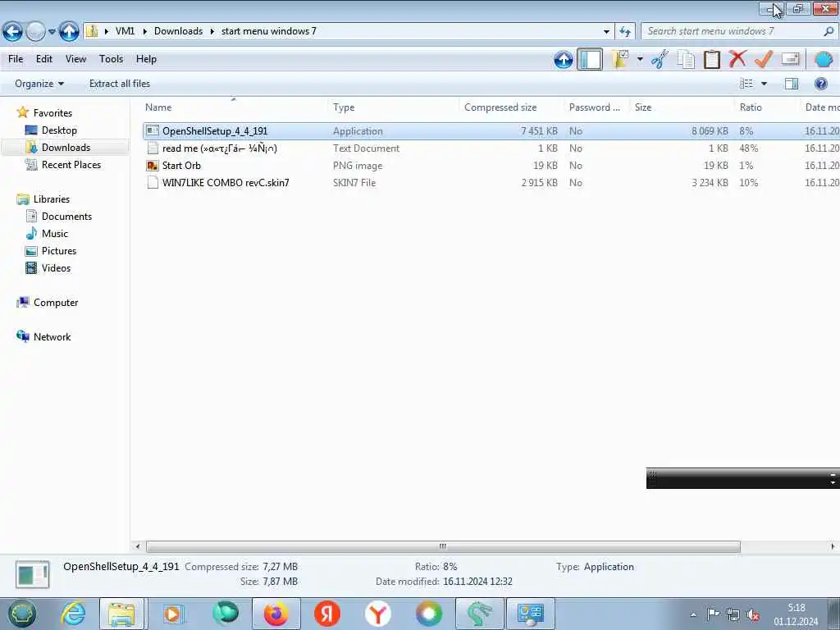This screenshot has width=840, height=630.
Task: Click Extract all files
Action: 120,84
